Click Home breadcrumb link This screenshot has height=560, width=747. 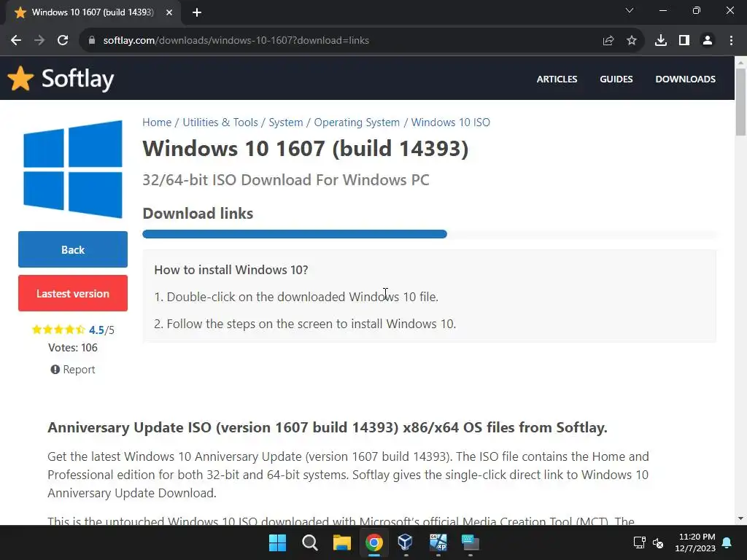[157, 122]
